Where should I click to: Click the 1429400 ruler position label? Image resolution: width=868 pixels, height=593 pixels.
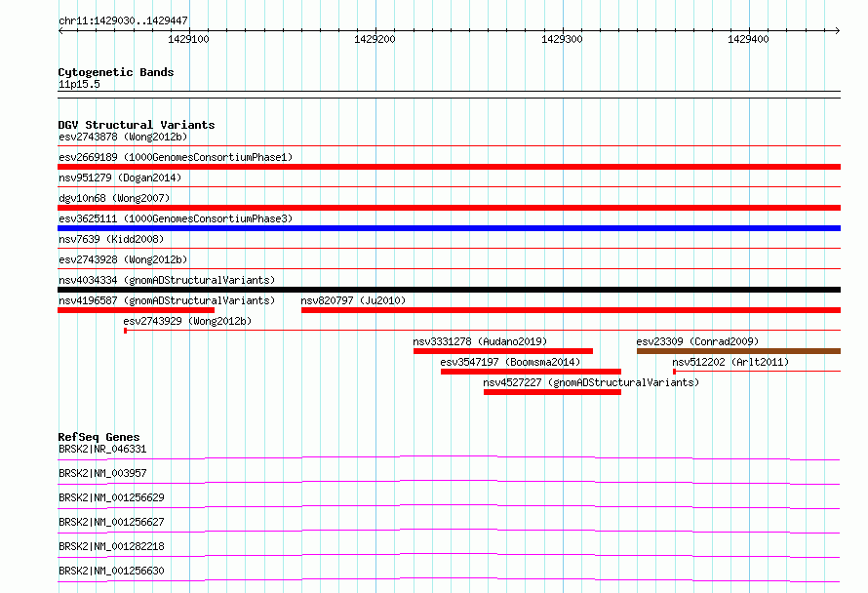748,39
